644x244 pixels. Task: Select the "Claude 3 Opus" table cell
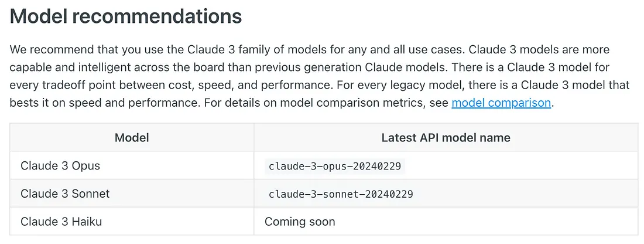(x=60, y=166)
